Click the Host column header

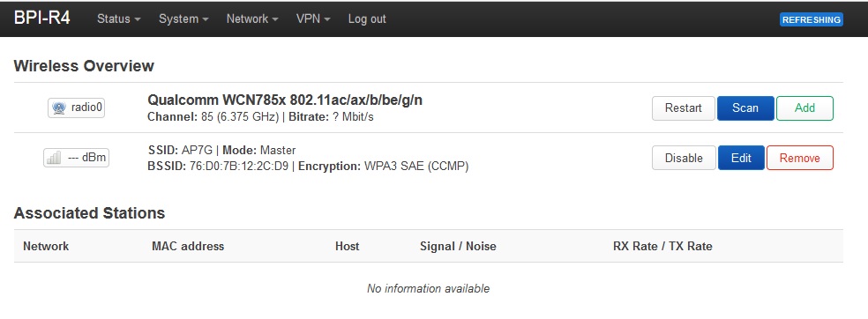[x=347, y=246]
